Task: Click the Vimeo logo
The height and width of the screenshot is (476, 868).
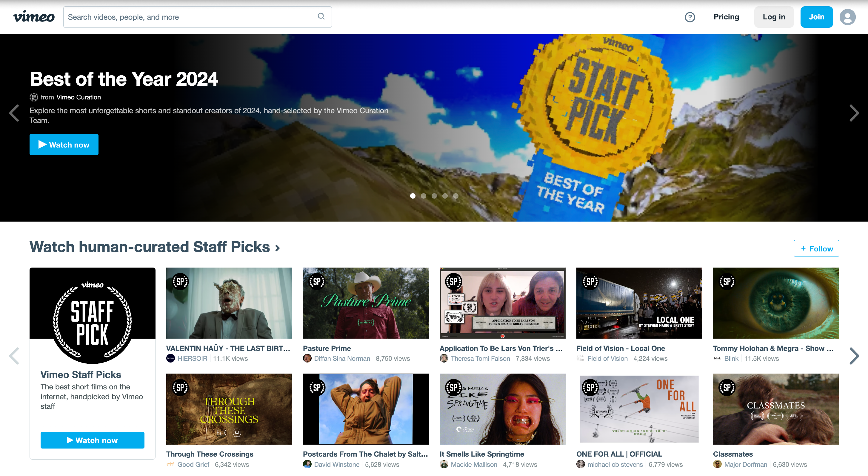Action: (x=34, y=17)
